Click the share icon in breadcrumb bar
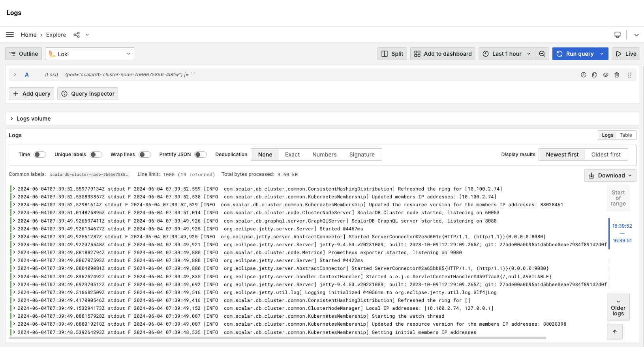 (x=77, y=35)
